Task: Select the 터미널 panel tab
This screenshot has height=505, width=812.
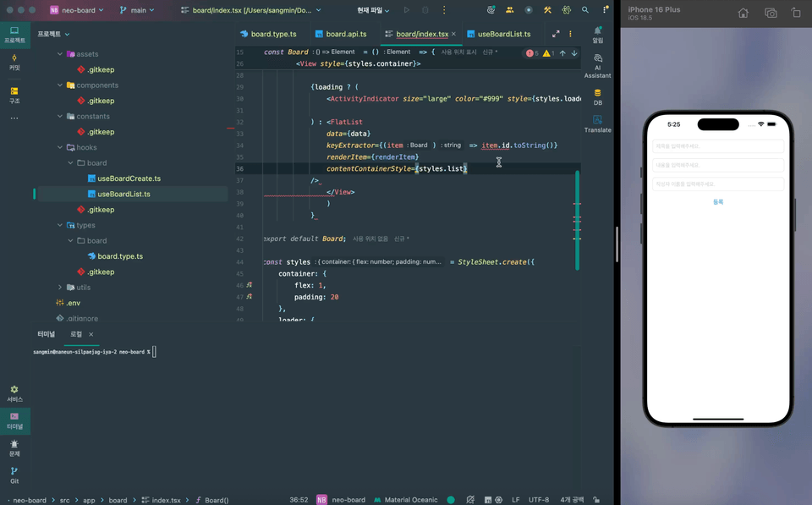Action: click(46, 334)
